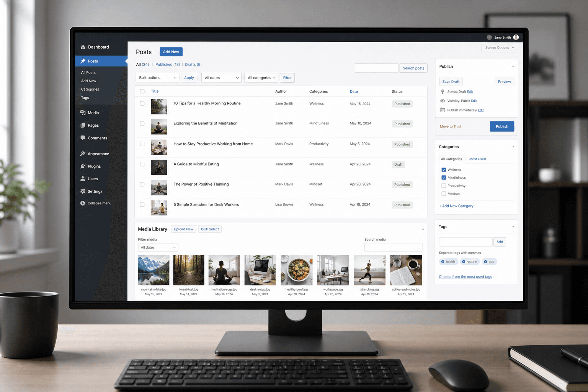The width and height of the screenshot is (588, 392).
Task: Uncheck the Mindfulness category checkbox
Action: click(x=444, y=178)
